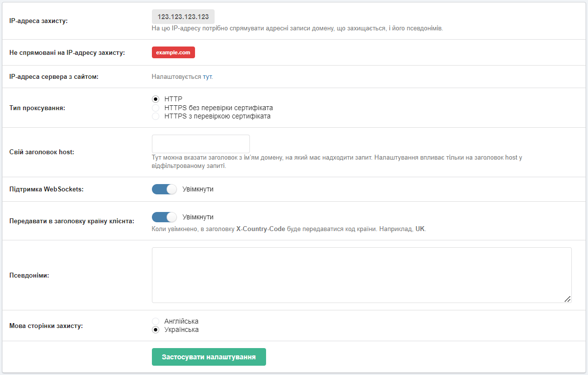
Task: Select Українська as protection page language
Action: point(156,330)
